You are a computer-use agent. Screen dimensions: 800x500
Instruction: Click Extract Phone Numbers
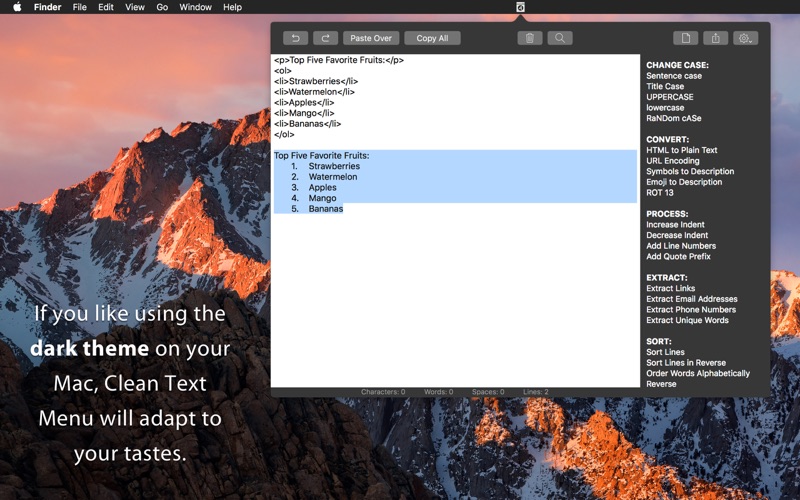tap(691, 310)
